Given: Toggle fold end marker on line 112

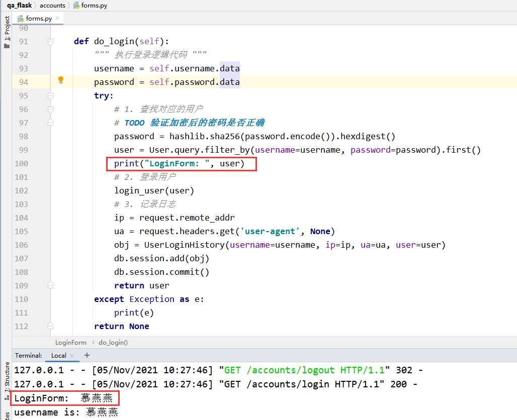Looking at the screenshot, I should coord(50,326).
